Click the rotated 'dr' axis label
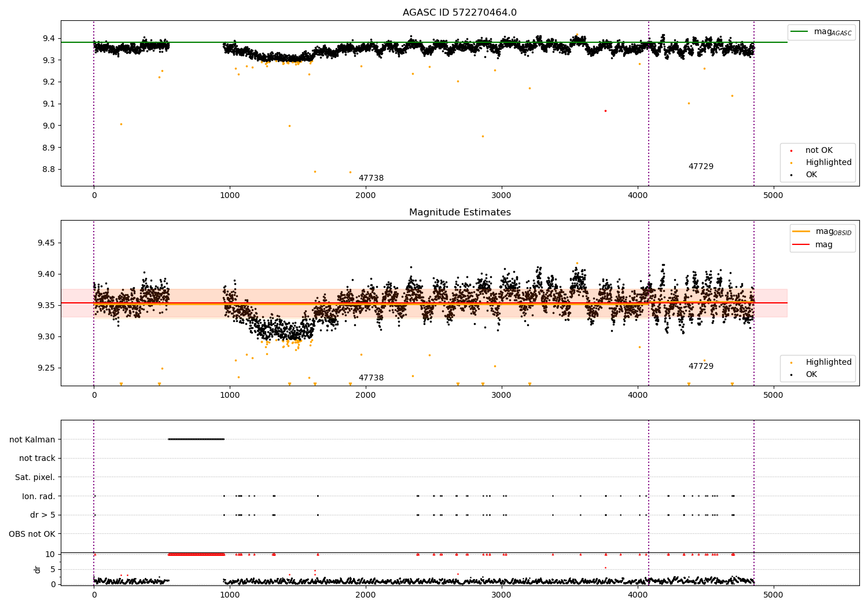This screenshot has width=868, height=608. [x=38, y=569]
